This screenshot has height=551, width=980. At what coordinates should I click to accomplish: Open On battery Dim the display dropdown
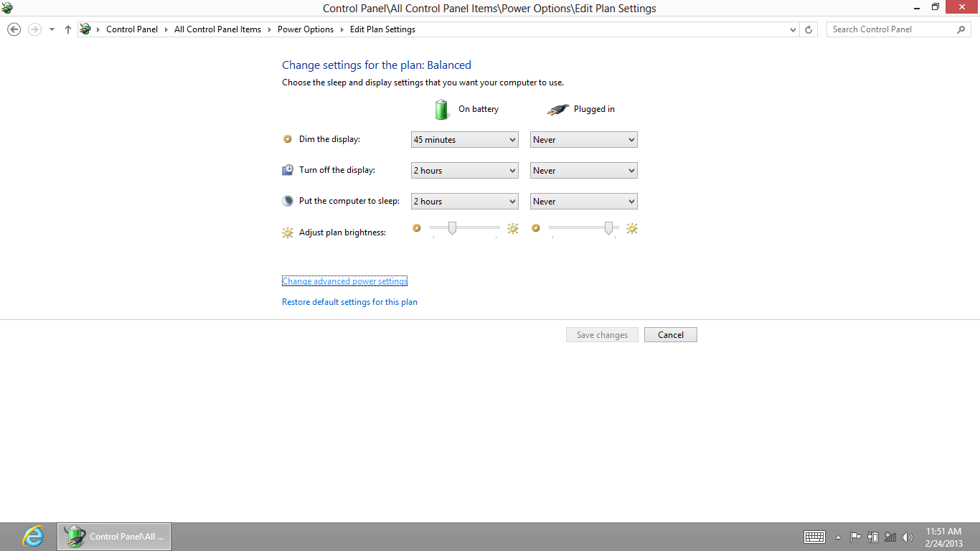click(464, 140)
